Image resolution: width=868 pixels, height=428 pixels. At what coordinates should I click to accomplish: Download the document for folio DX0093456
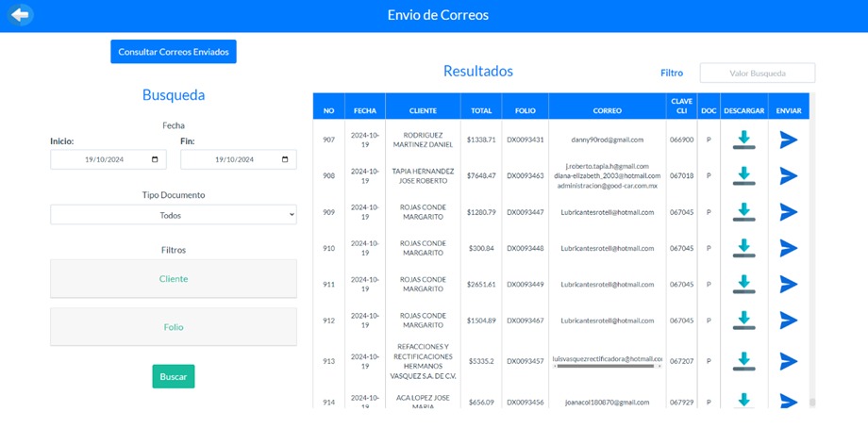744,401
